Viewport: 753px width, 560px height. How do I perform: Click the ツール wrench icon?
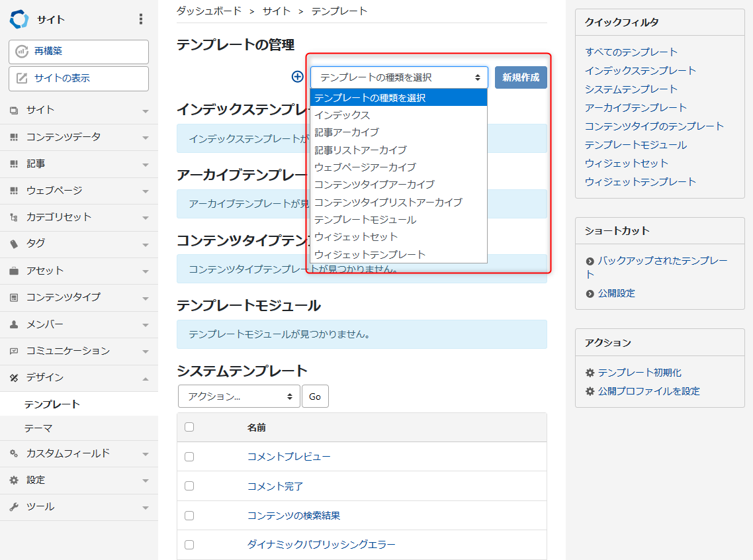click(x=14, y=506)
